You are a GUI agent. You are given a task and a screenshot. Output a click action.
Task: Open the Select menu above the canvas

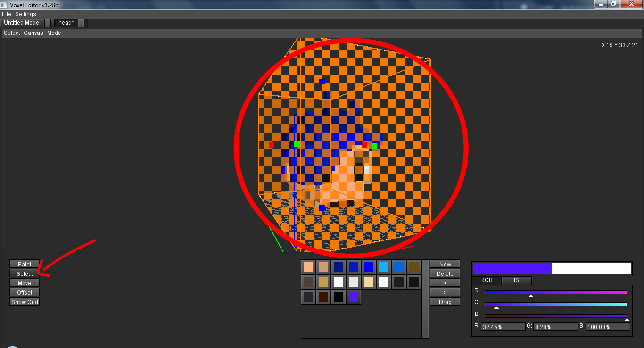pos(12,33)
